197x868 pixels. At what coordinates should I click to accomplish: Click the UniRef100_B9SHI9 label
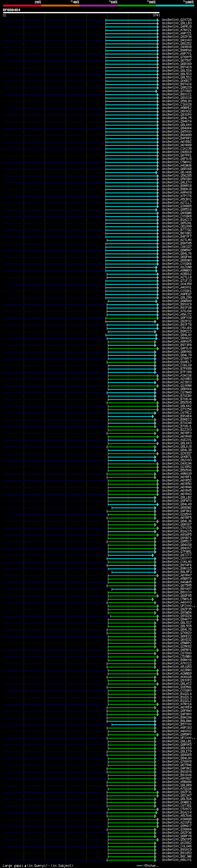click(x=177, y=850)
